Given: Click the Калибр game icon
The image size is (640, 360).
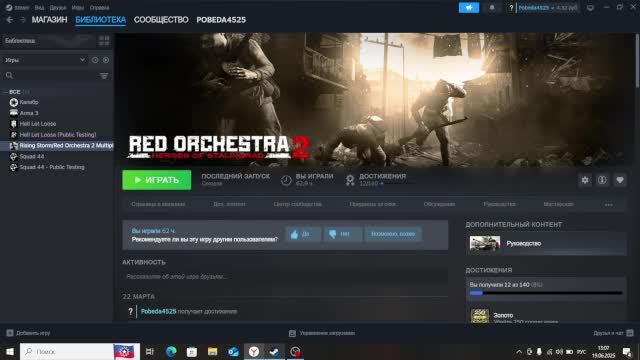Looking at the screenshot, I should [13, 102].
